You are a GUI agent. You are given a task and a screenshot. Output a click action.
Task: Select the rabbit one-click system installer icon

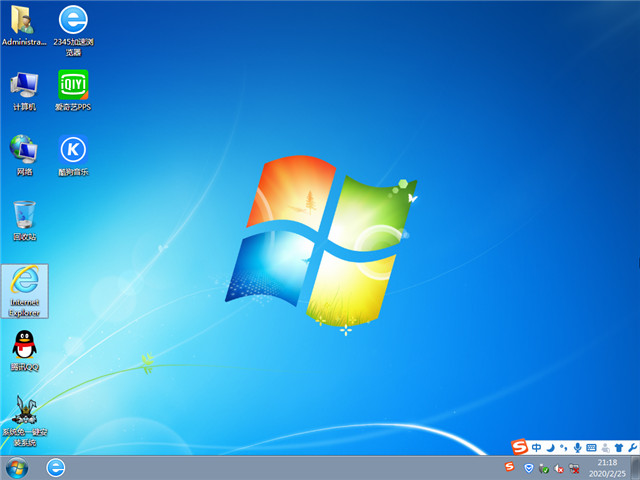(25, 421)
